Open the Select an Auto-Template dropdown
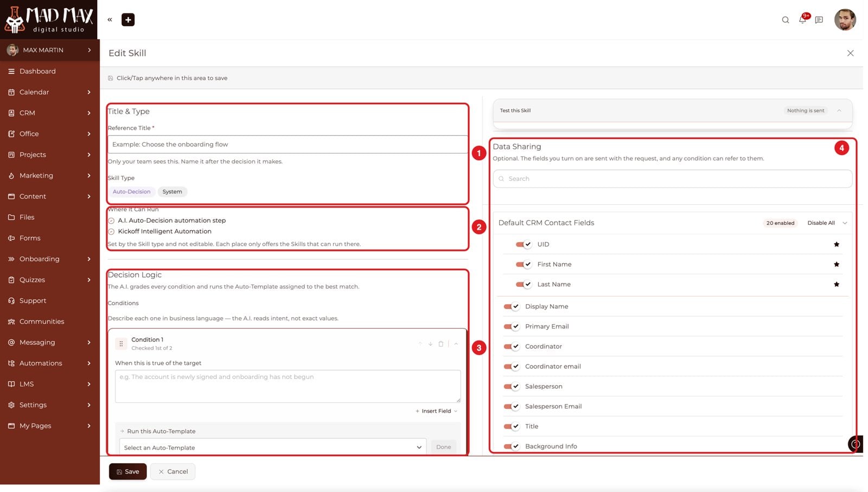Viewport: 868px width, 492px height. click(273, 447)
